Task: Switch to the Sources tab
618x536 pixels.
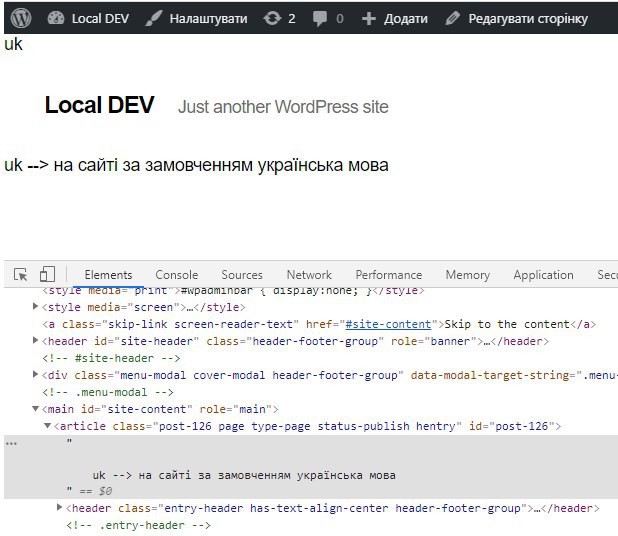Action: coord(242,275)
